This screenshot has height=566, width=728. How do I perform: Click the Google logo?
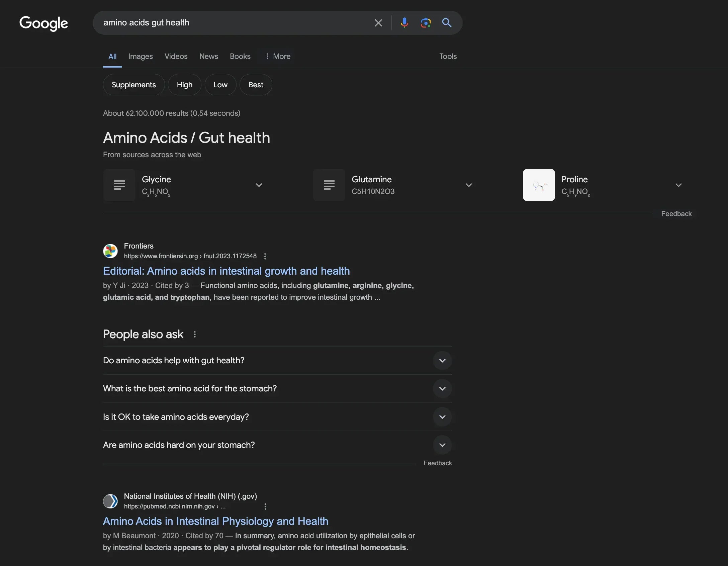point(43,23)
